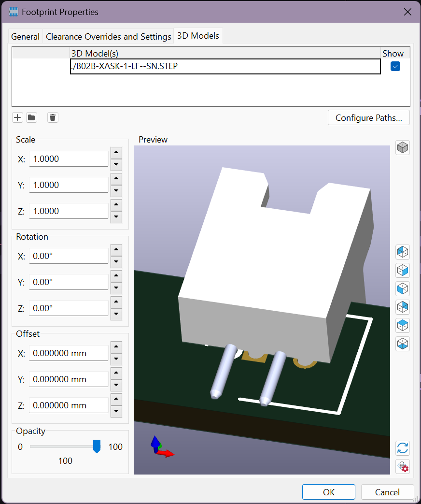Viewport: 421px width, 504px height.
Task: Click the Opacity slider handle
Action: [97, 446]
